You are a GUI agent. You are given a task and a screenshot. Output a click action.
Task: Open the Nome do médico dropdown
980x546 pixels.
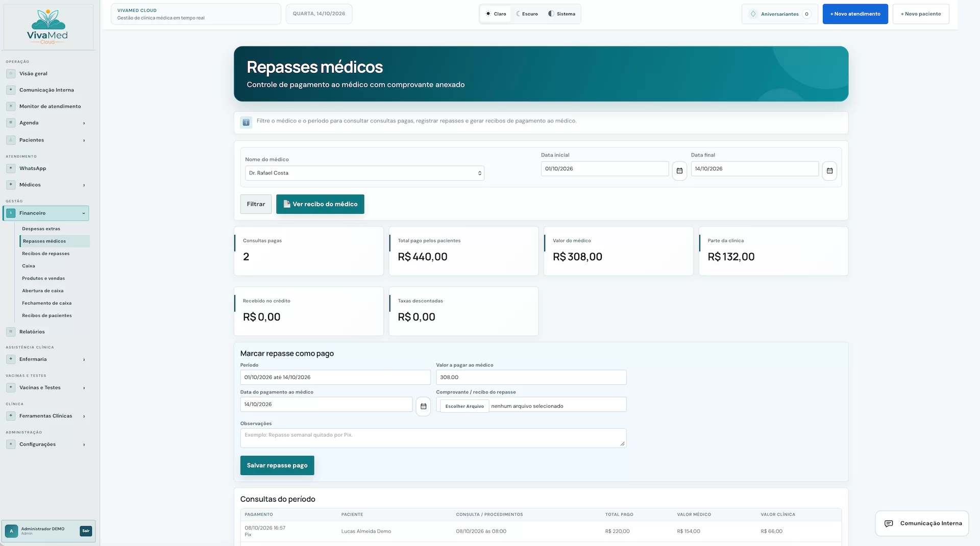coord(364,173)
